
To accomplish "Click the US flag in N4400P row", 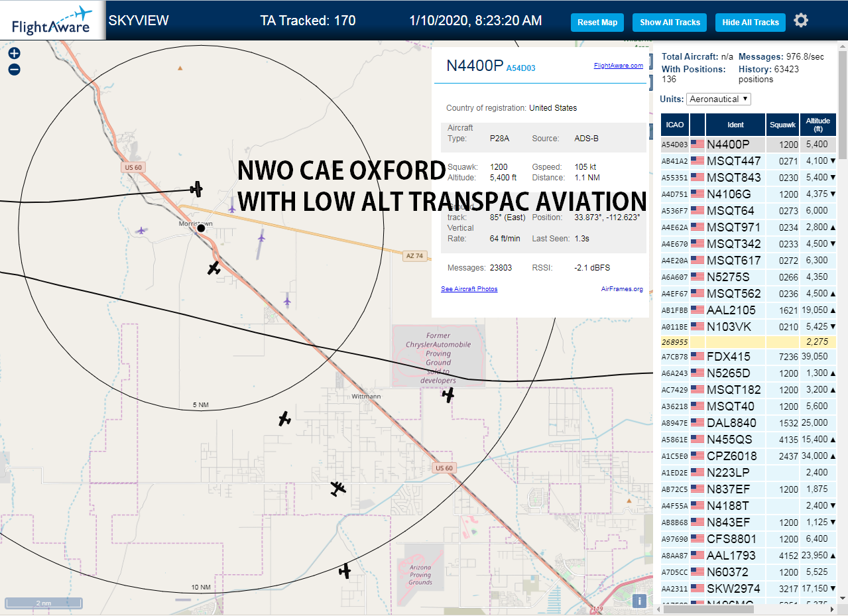I will (697, 144).
